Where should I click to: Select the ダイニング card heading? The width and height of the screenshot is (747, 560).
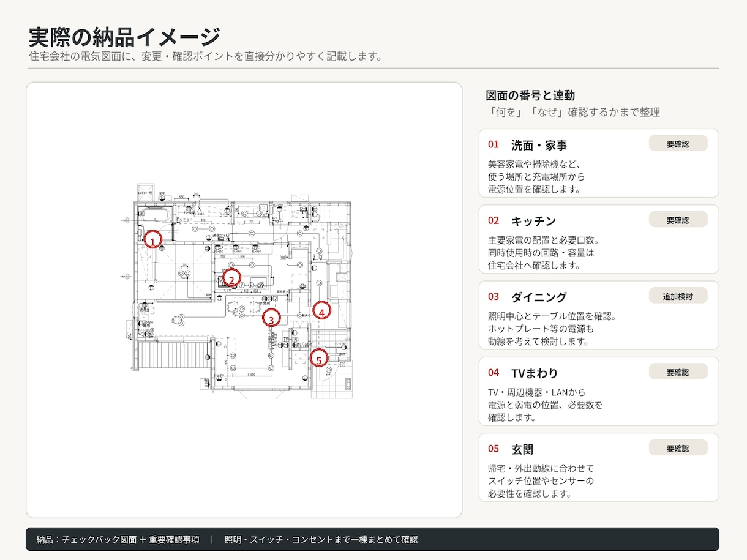point(539,297)
